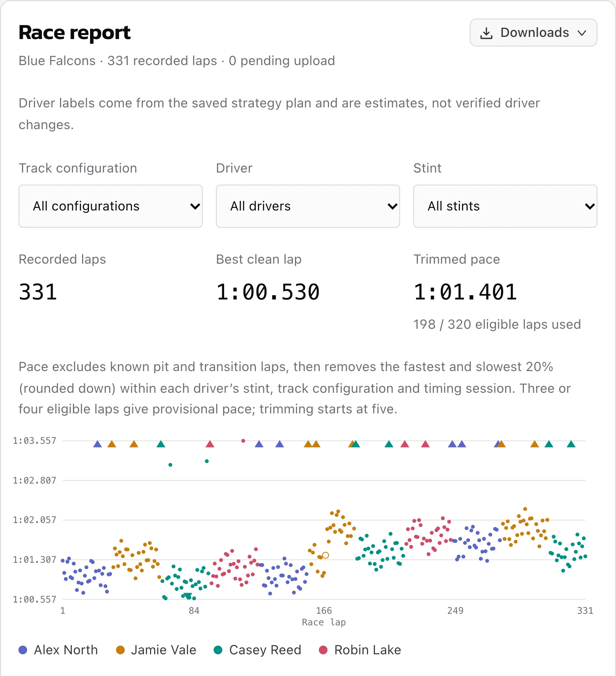
Task: Toggle Alex North legend entry
Action: pos(58,650)
